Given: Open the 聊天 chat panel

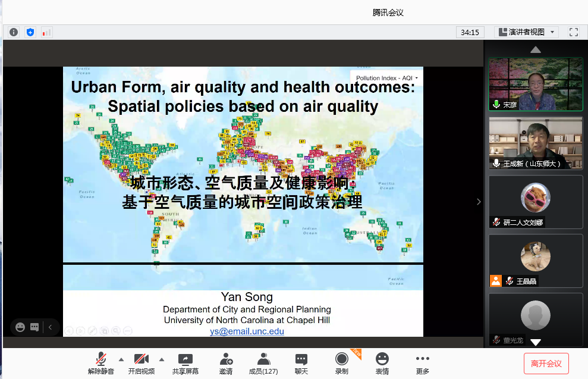Looking at the screenshot, I should [x=301, y=364].
